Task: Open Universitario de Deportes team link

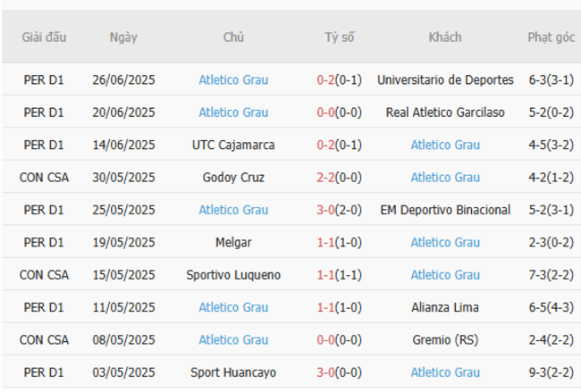Action: point(445,79)
